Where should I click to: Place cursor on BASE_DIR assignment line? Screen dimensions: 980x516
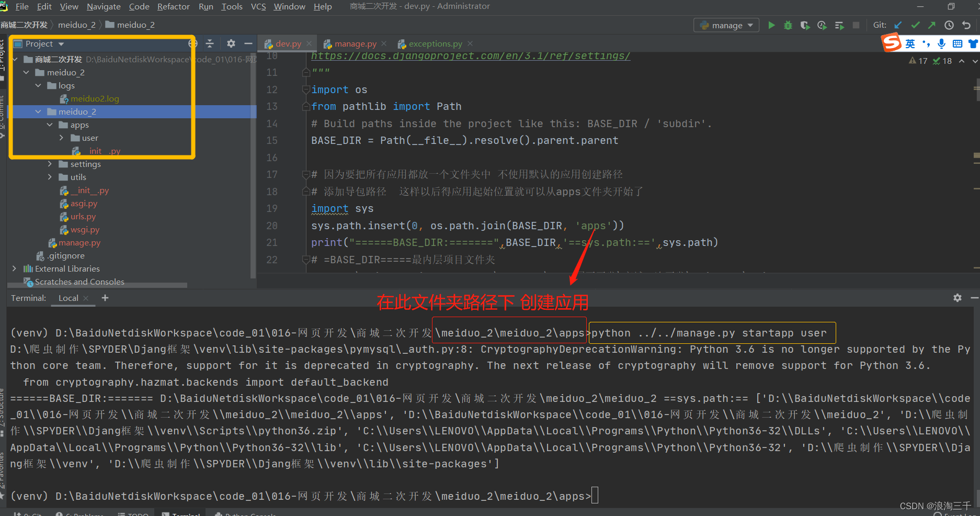(x=464, y=140)
